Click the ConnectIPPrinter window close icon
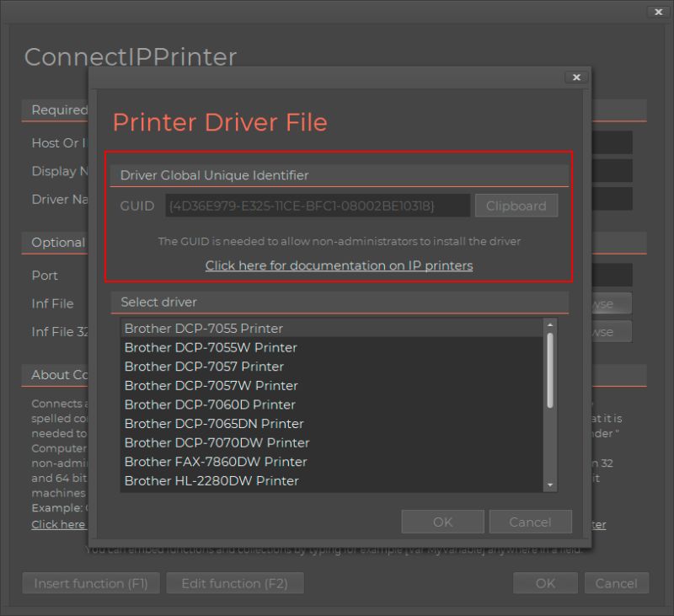The image size is (674, 616). coord(658,12)
